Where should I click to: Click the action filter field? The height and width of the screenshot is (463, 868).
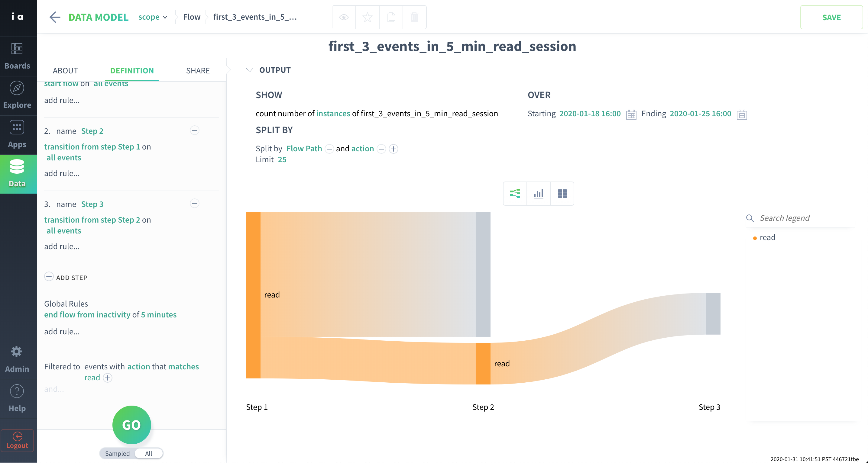point(138,366)
